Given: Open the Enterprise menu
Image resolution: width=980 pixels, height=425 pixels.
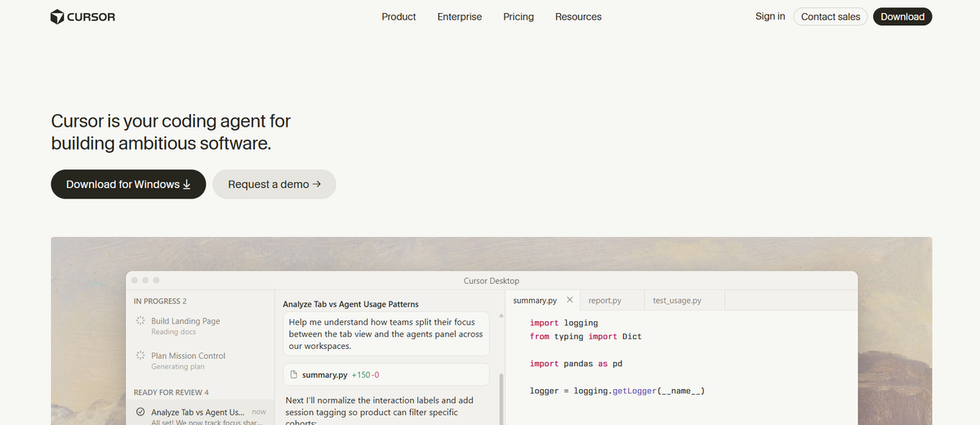Looking at the screenshot, I should pyautogui.click(x=460, y=16).
